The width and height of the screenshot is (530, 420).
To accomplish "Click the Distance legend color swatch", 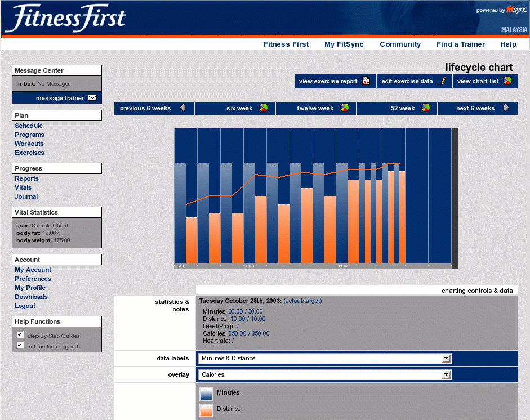I will pos(206,410).
